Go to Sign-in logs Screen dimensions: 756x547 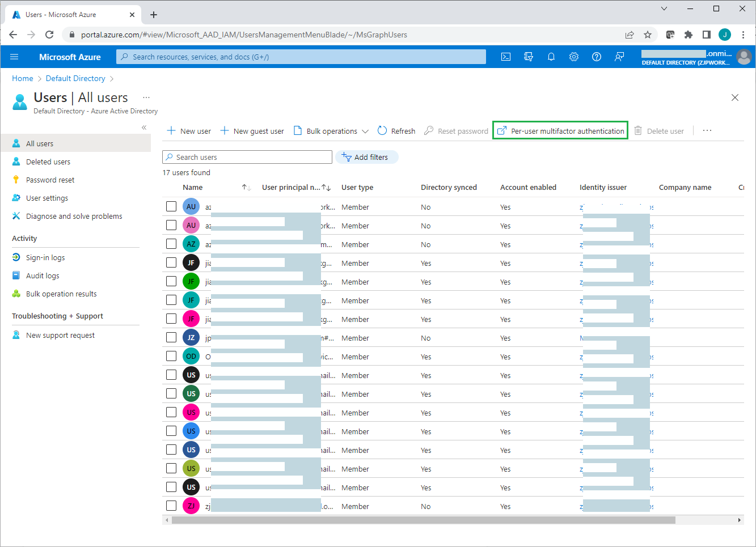[x=45, y=257]
